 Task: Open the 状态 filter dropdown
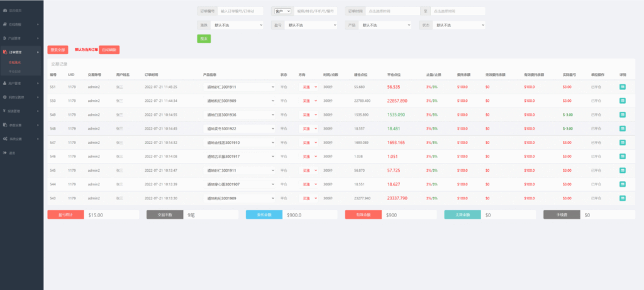click(458, 25)
